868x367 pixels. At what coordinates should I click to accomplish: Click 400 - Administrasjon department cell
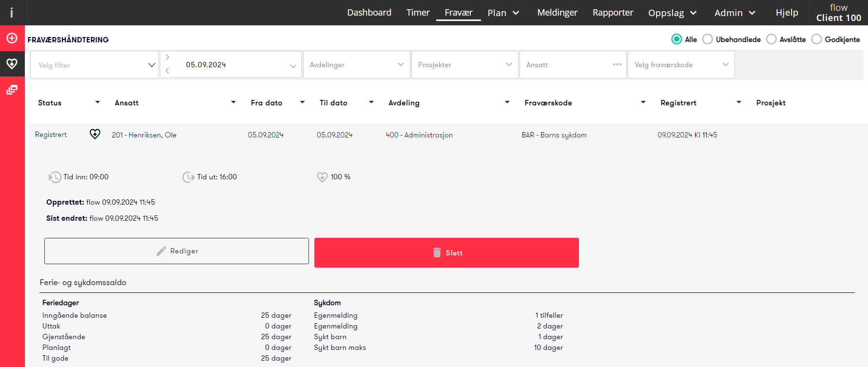(x=419, y=135)
